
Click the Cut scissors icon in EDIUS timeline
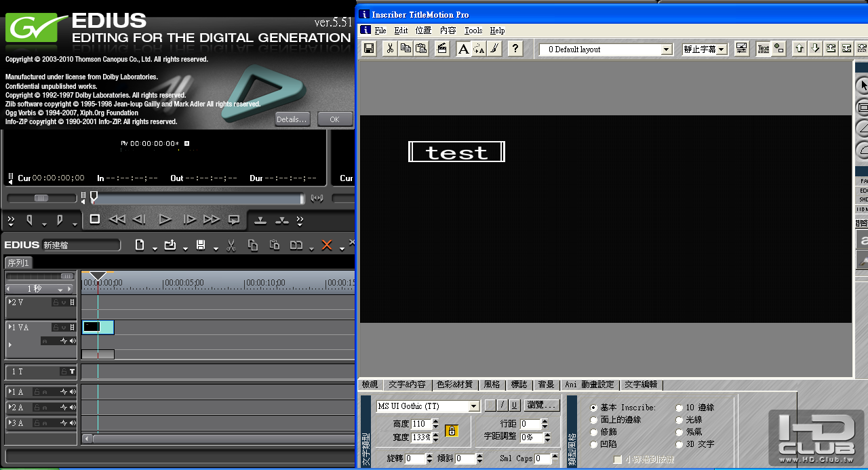(231, 245)
